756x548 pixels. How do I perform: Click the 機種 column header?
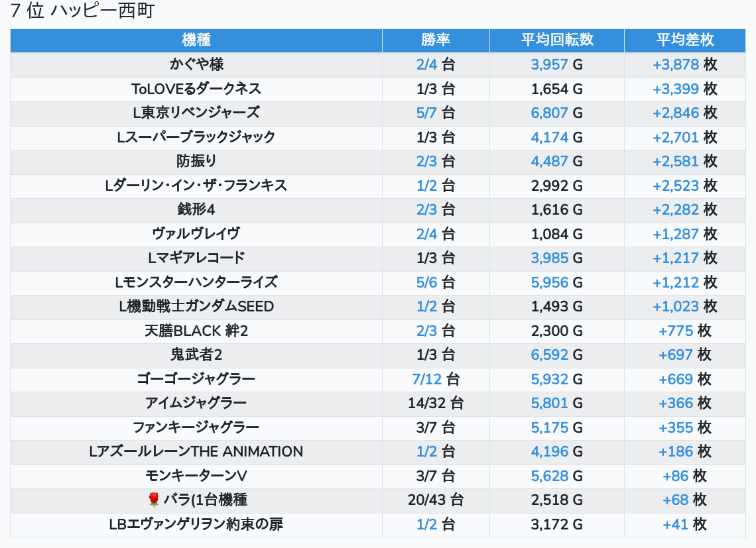click(x=196, y=40)
